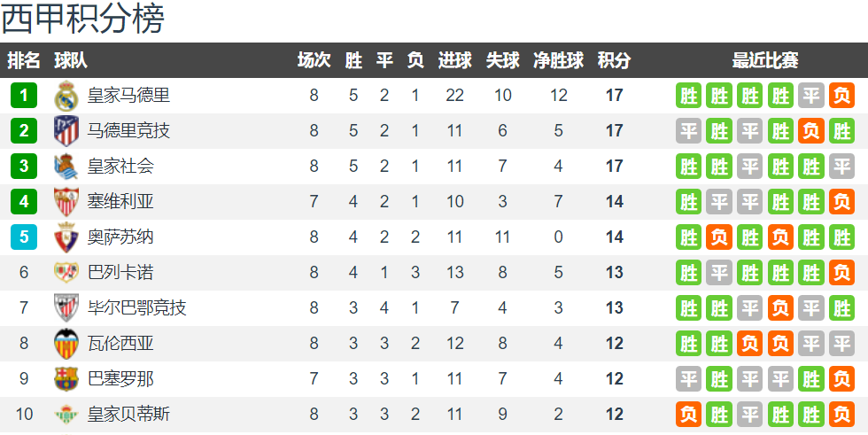Viewport: 868px width, 435px height.
Task: Click Real Madrid's orange 负 result badge
Action: (841, 96)
